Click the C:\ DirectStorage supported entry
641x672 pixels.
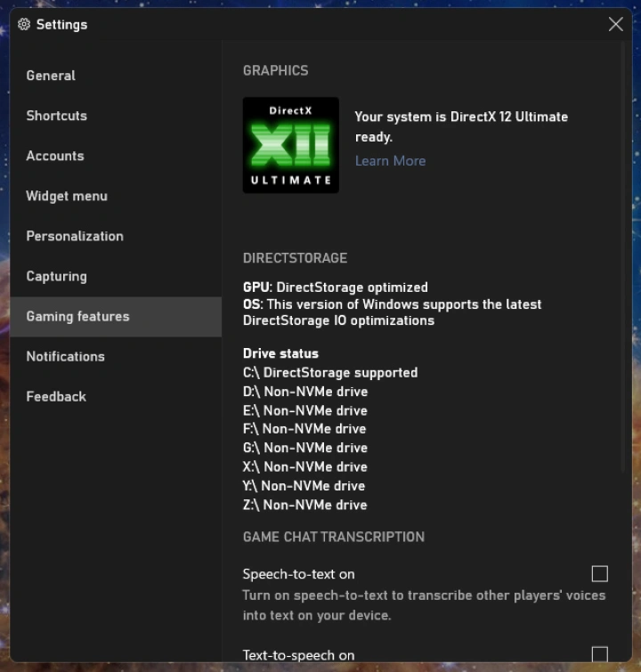click(329, 372)
